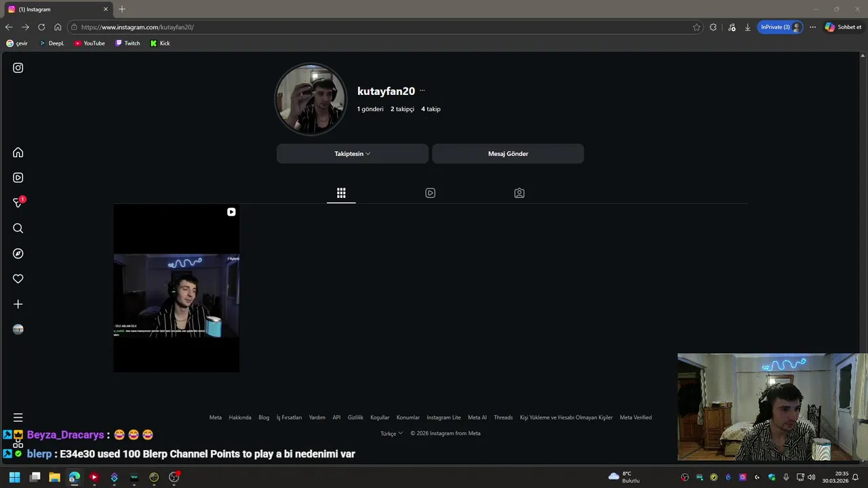Open the YouTube bookmark
This screenshot has height=488, width=868.
(90, 43)
